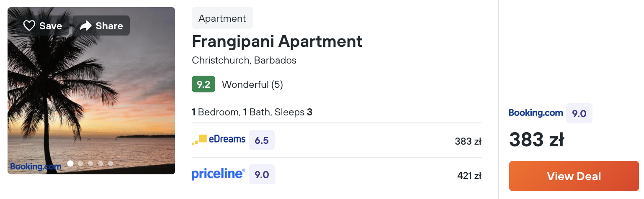The width and height of the screenshot is (644, 199).
Task: Click the green 9.2 rating badge
Action: [204, 84]
